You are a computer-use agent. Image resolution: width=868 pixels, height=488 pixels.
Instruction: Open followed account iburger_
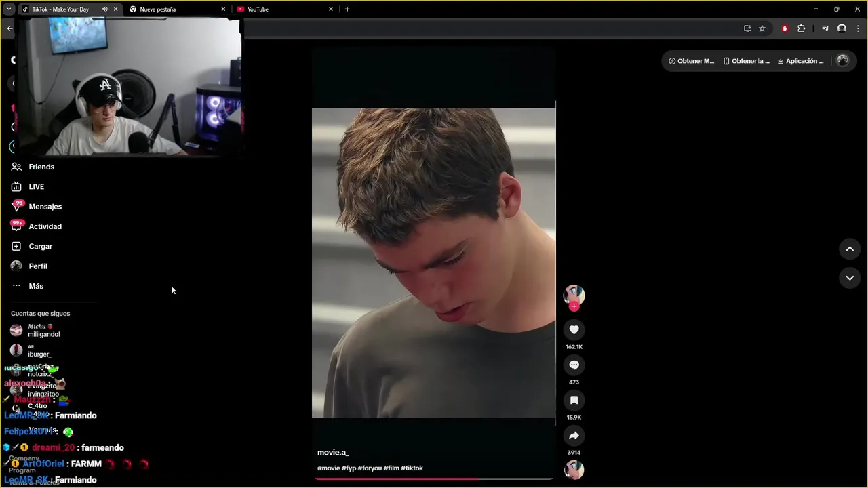pos(31,350)
